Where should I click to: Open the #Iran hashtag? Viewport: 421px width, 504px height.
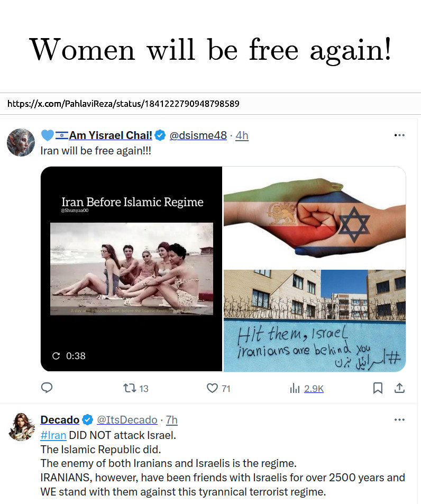tap(53, 435)
